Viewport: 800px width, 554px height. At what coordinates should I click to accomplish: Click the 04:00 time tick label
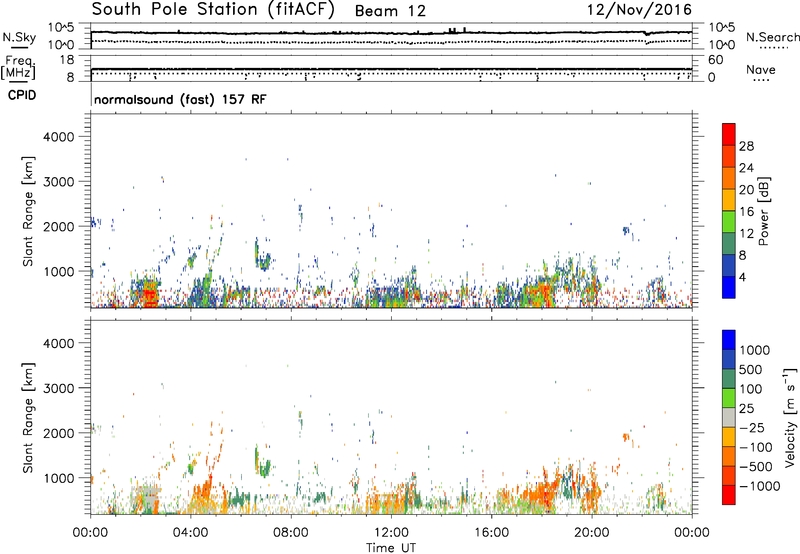pos(190,533)
